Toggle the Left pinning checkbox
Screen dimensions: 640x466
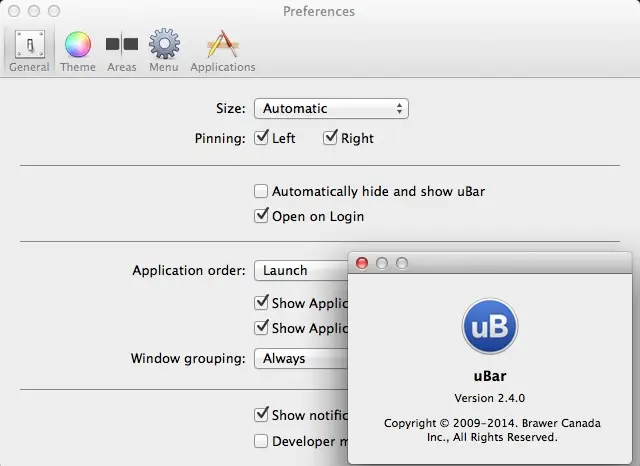tap(261, 138)
